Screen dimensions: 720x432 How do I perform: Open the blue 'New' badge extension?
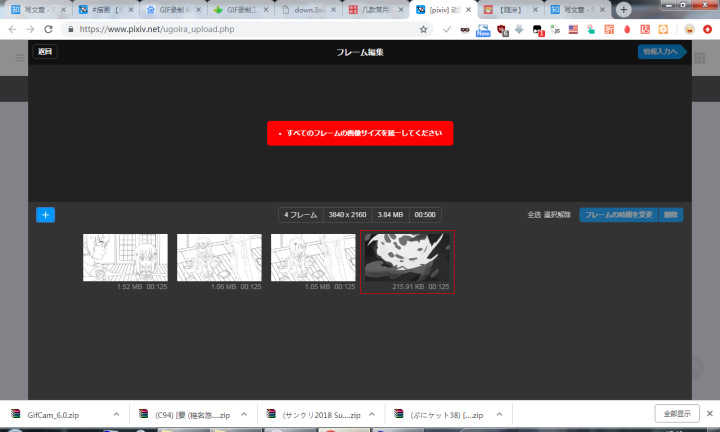[x=483, y=30]
